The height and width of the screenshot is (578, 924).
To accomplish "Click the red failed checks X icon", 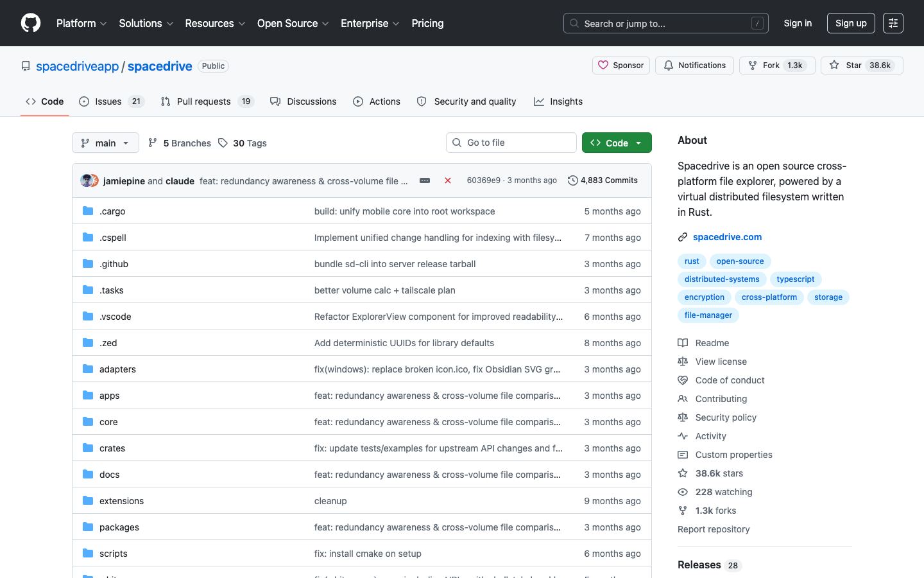I will pos(448,180).
